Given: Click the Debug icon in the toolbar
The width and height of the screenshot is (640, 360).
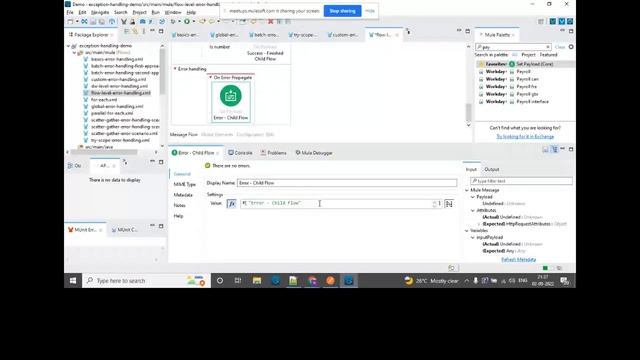Looking at the screenshot, I should click(x=173, y=21).
